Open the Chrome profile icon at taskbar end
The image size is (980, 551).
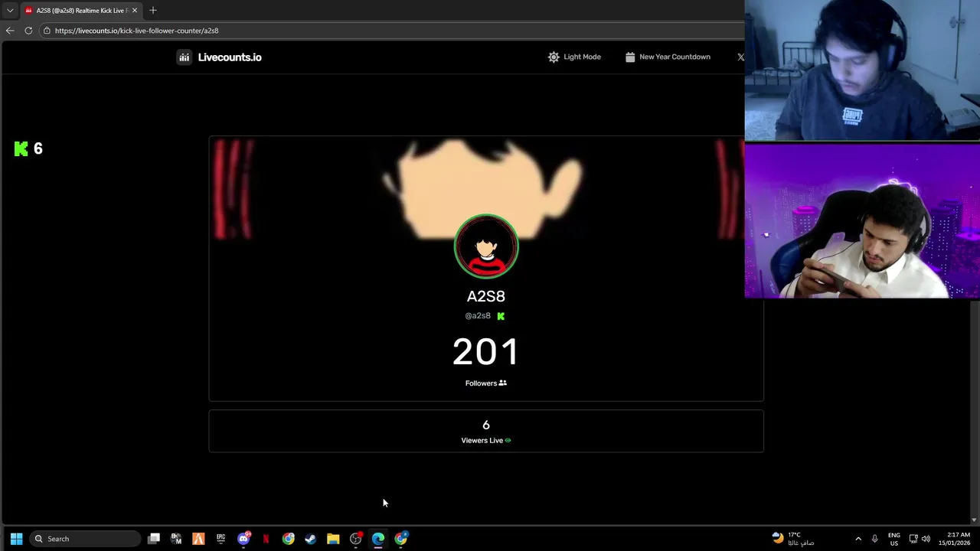[x=400, y=539]
